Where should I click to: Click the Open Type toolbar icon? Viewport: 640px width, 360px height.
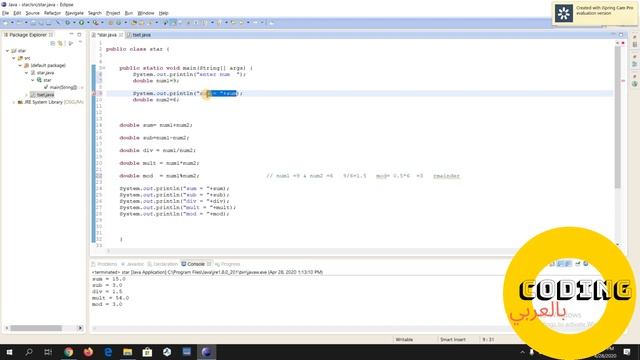click(x=134, y=22)
